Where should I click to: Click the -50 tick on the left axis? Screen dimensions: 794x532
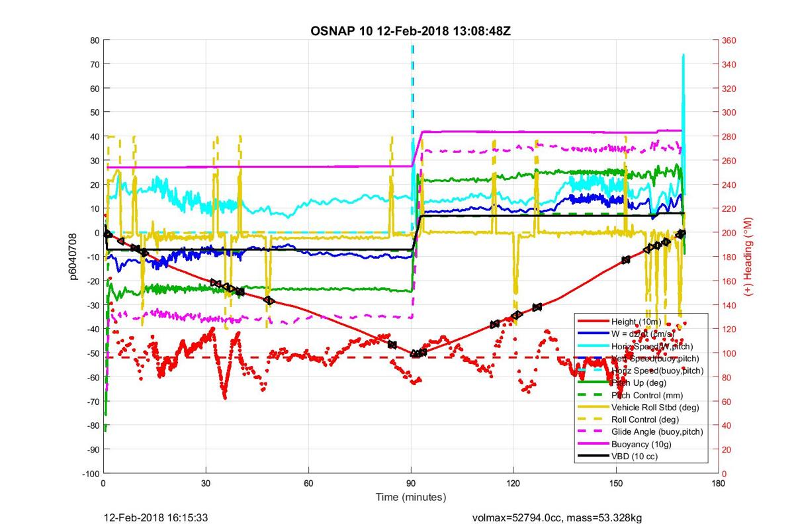93,353
